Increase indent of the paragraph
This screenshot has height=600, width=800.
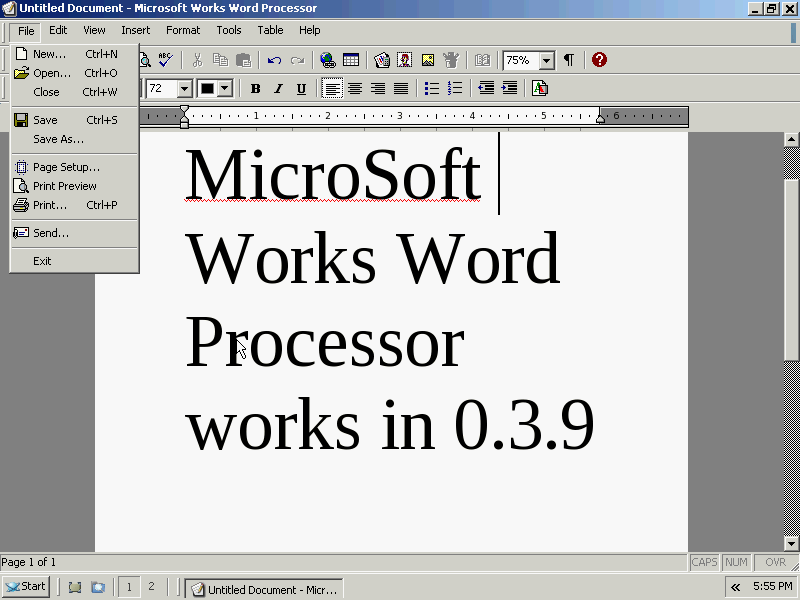pyautogui.click(x=509, y=88)
